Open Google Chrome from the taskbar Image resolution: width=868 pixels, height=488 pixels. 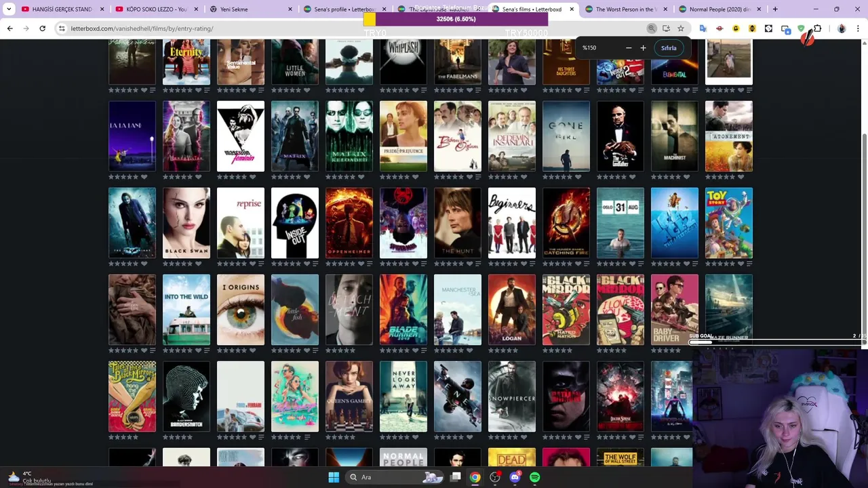(475, 477)
